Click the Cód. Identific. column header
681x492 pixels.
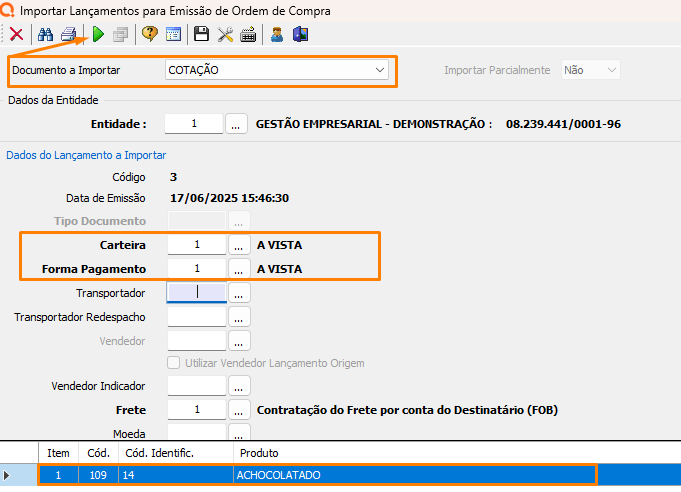point(176,453)
